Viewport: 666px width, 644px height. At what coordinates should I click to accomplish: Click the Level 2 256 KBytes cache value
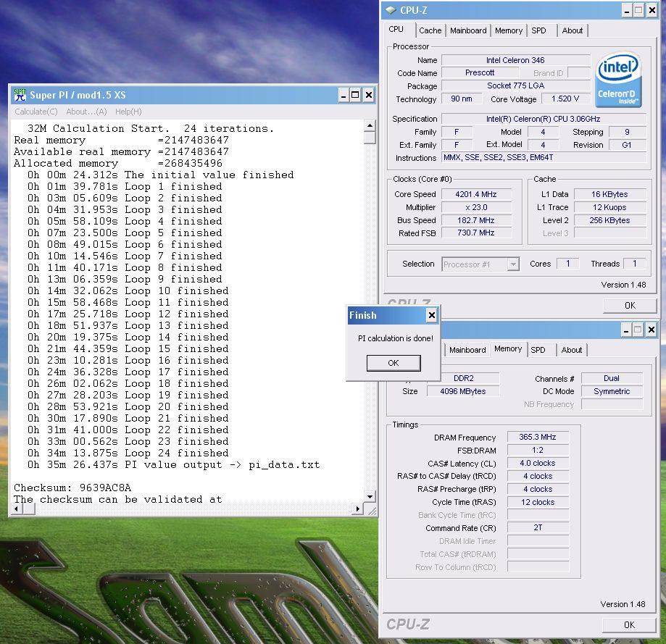coord(609,220)
